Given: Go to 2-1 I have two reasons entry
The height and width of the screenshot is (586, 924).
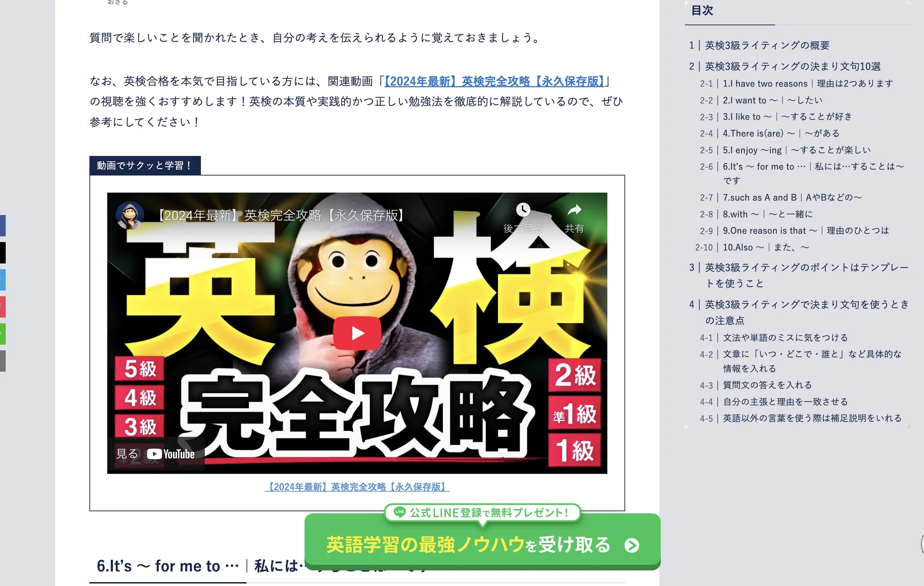Looking at the screenshot, I should pyautogui.click(x=808, y=84).
